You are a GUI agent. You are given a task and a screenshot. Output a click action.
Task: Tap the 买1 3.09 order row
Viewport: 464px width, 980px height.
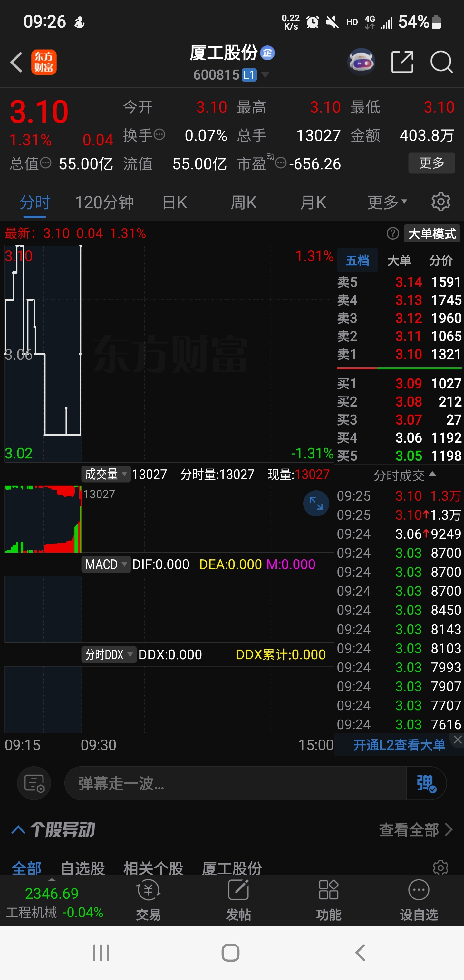tap(399, 384)
